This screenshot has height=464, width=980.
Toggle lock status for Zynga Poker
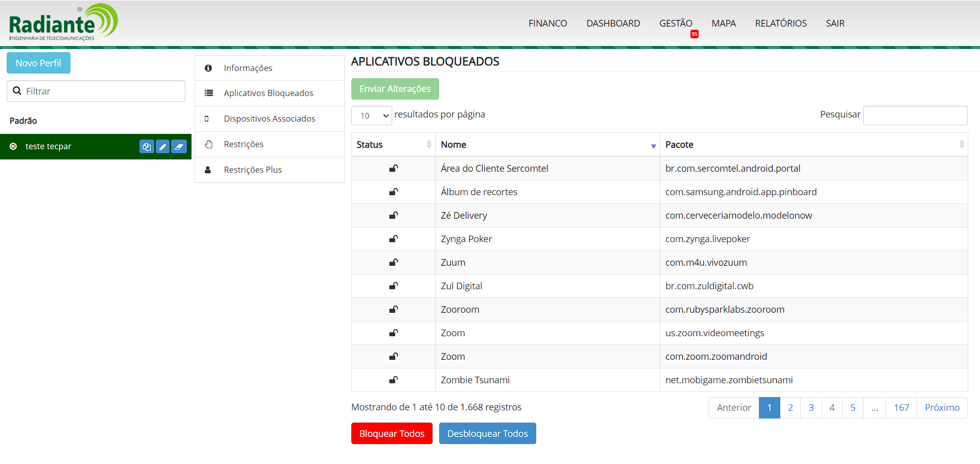(393, 239)
